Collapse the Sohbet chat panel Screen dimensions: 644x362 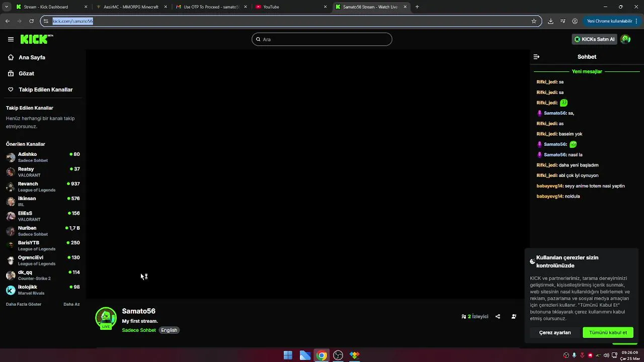click(536, 57)
